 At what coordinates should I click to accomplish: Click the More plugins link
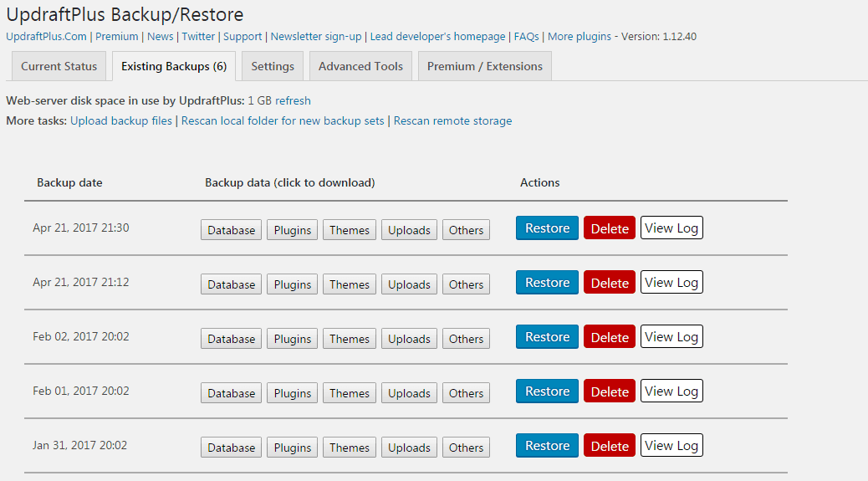pyautogui.click(x=579, y=37)
